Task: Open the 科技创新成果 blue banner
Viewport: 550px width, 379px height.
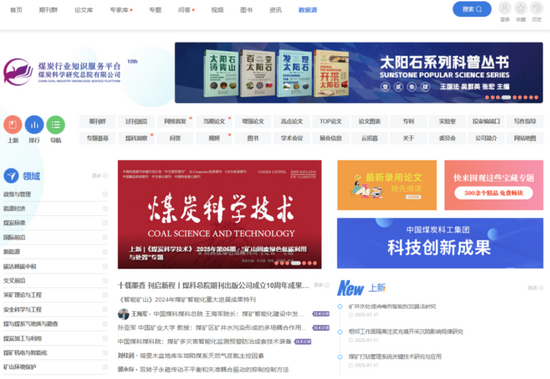Action: tap(440, 243)
